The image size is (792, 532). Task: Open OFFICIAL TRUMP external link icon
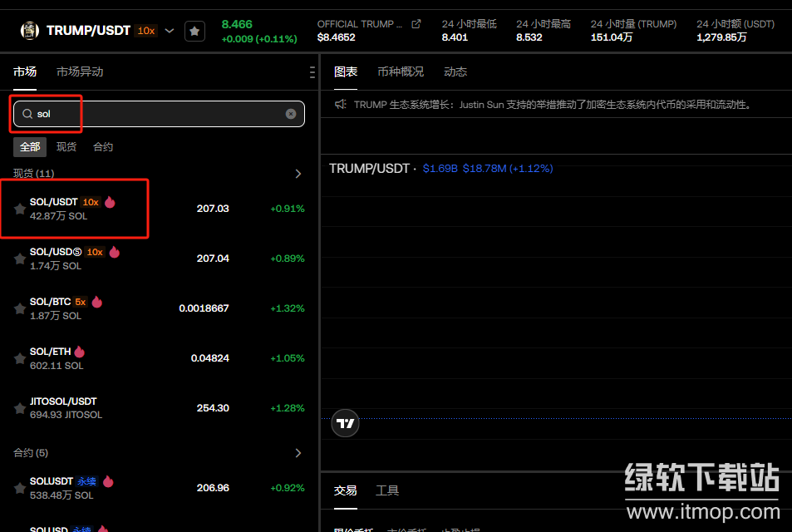click(416, 24)
